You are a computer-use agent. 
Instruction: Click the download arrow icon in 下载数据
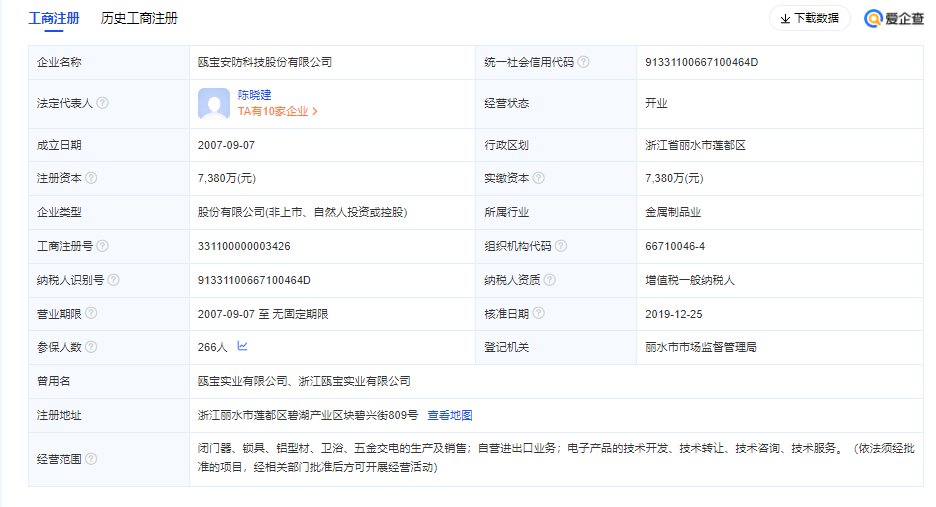(x=786, y=19)
